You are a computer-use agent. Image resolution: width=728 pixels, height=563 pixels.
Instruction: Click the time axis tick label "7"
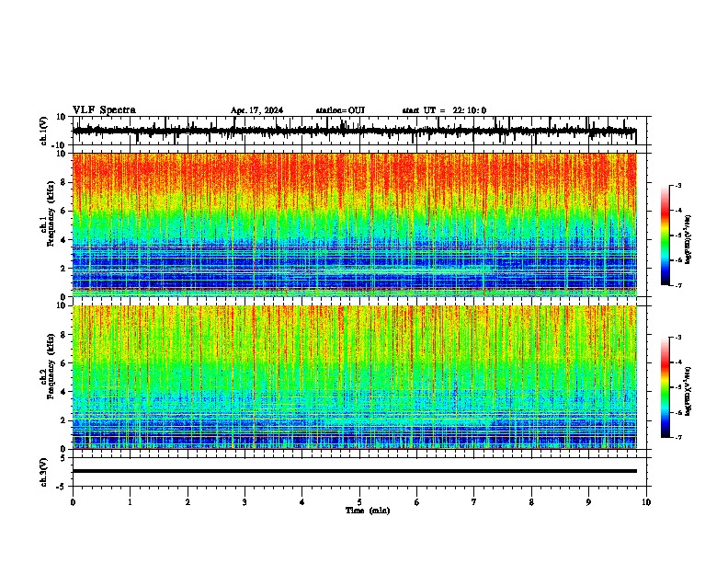(474, 502)
